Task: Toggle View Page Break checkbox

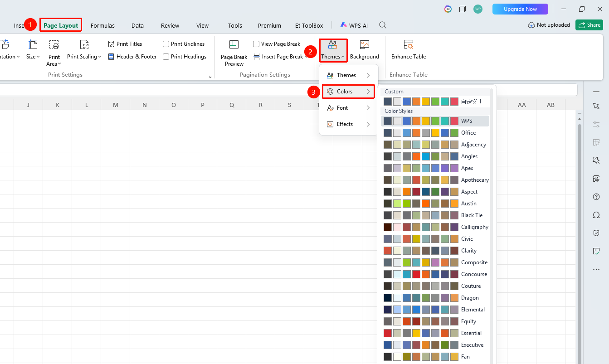Action: pyautogui.click(x=256, y=44)
